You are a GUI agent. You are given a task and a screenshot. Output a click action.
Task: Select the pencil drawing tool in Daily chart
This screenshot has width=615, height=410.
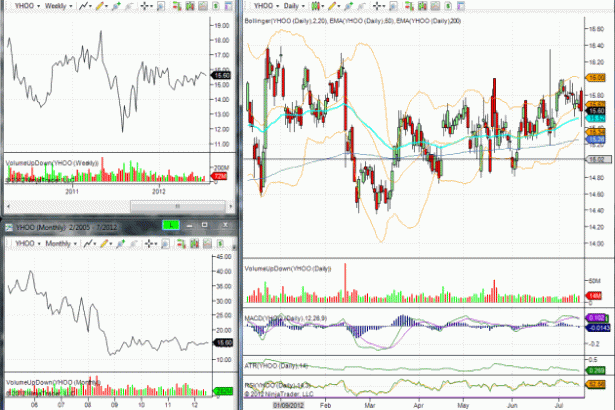(332, 6)
